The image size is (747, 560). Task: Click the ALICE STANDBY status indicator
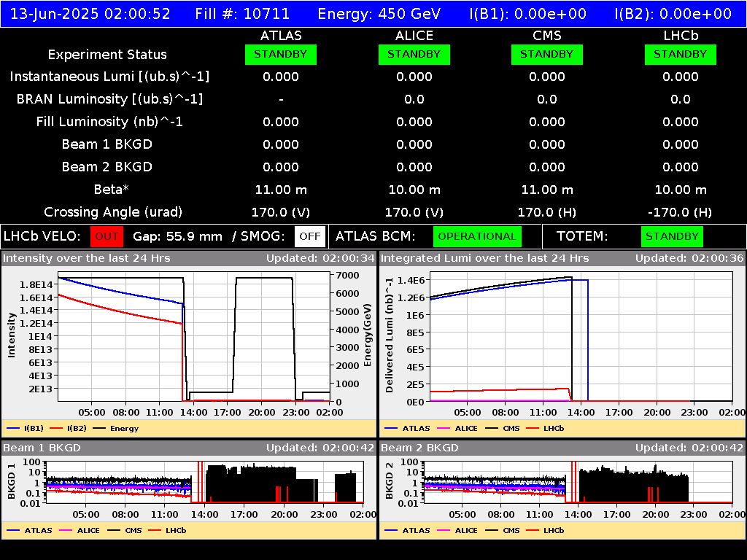tap(414, 55)
